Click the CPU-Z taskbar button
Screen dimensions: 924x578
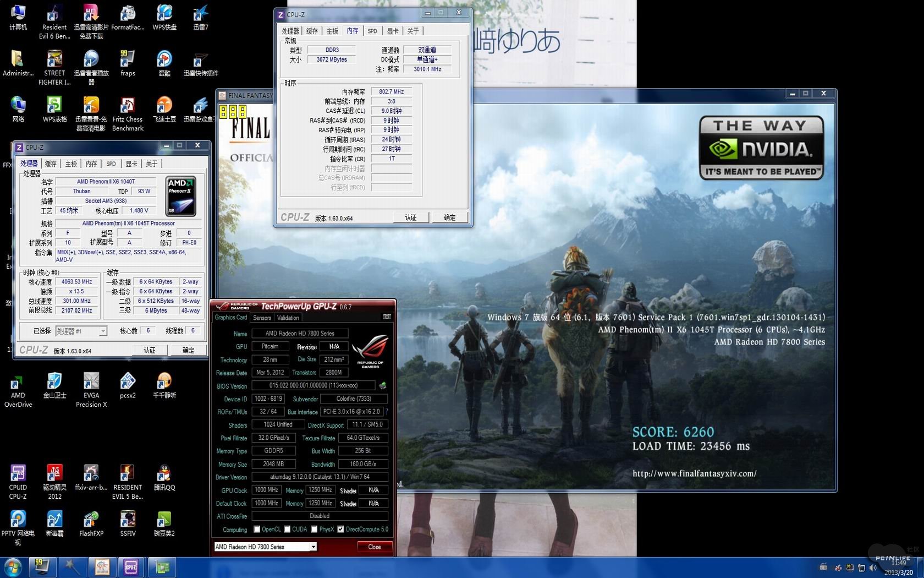click(131, 567)
